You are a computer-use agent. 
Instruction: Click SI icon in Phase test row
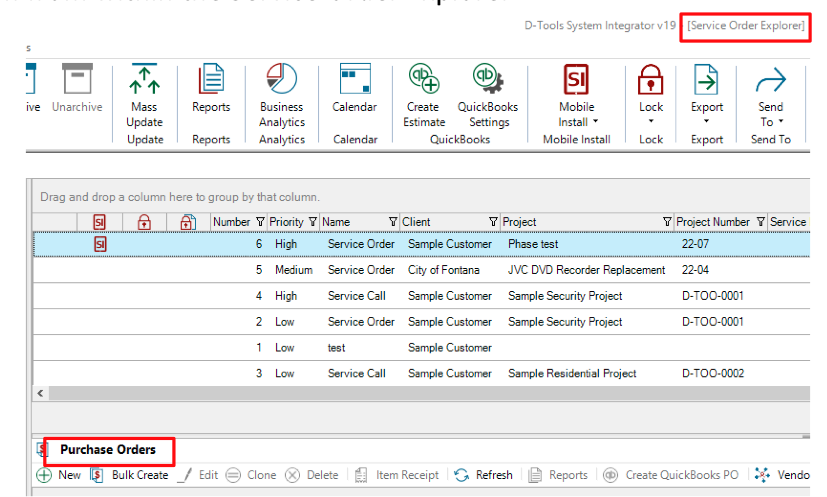tap(100, 244)
